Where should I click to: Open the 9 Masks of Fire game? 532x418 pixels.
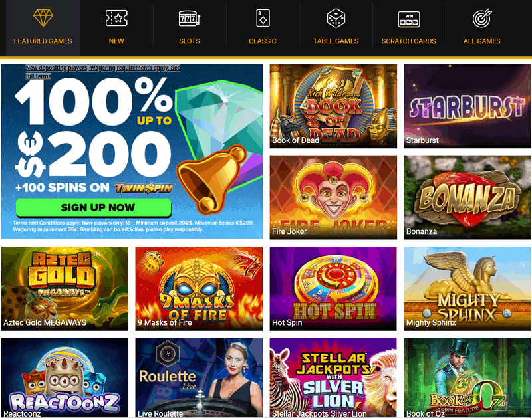tap(199, 288)
